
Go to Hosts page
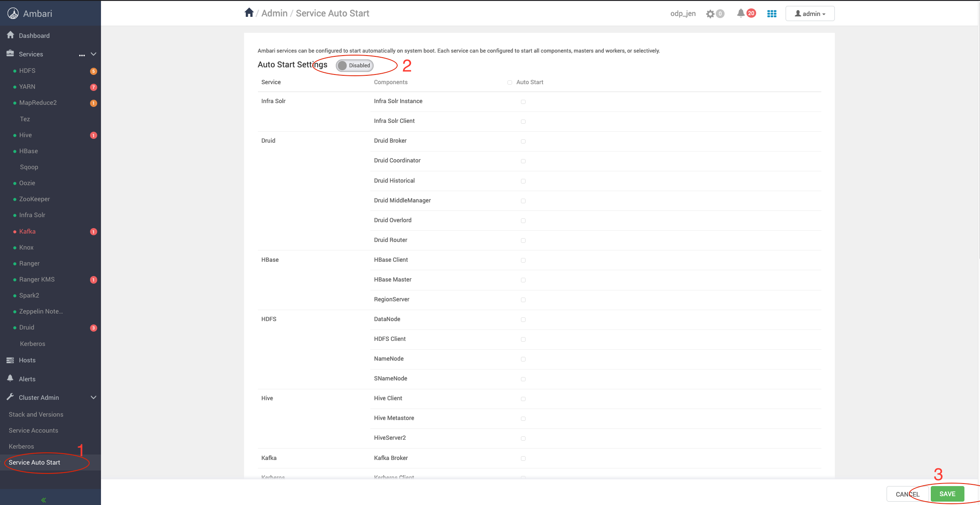[x=27, y=360]
